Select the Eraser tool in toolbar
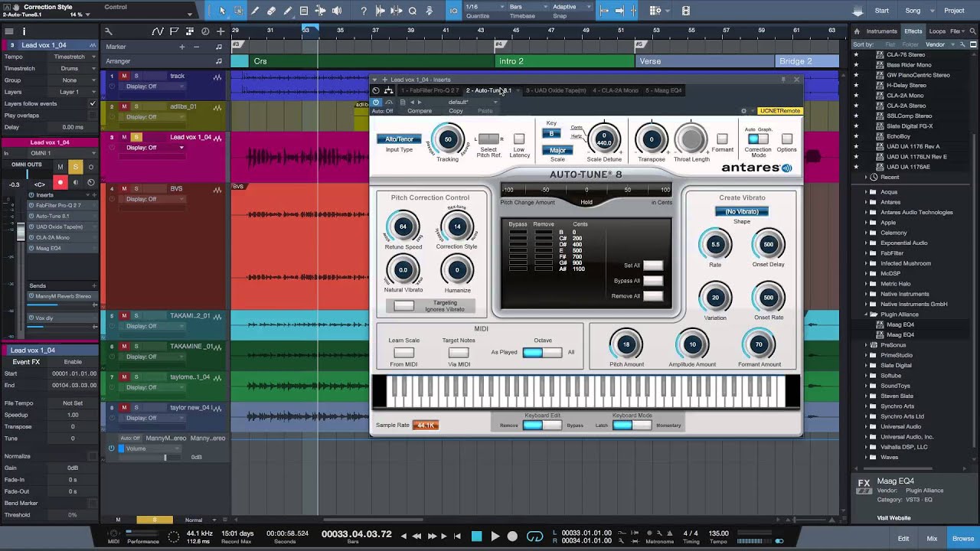The height and width of the screenshot is (551, 980). click(271, 11)
